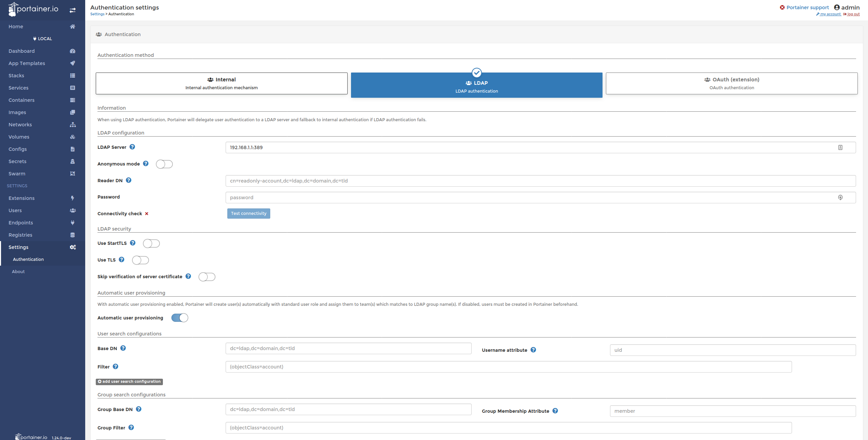Click the Group Filter help icon
The width and height of the screenshot is (868, 440).
point(131,427)
